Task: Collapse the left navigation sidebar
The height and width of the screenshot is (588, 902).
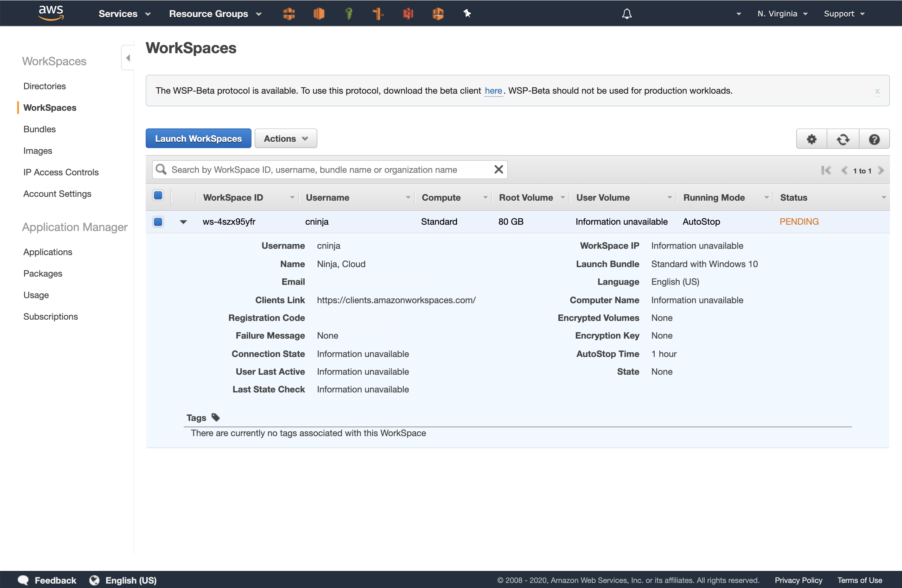Action: [128, 58]
